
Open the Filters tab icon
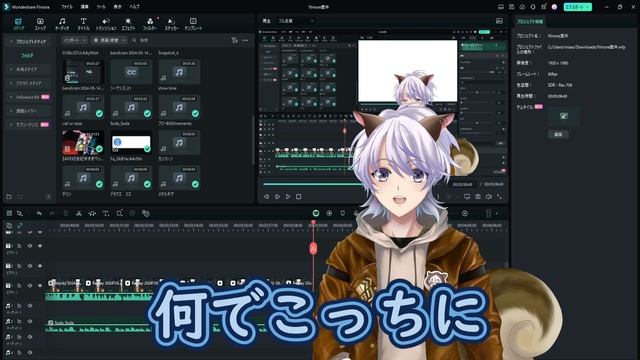pos(150,24)
